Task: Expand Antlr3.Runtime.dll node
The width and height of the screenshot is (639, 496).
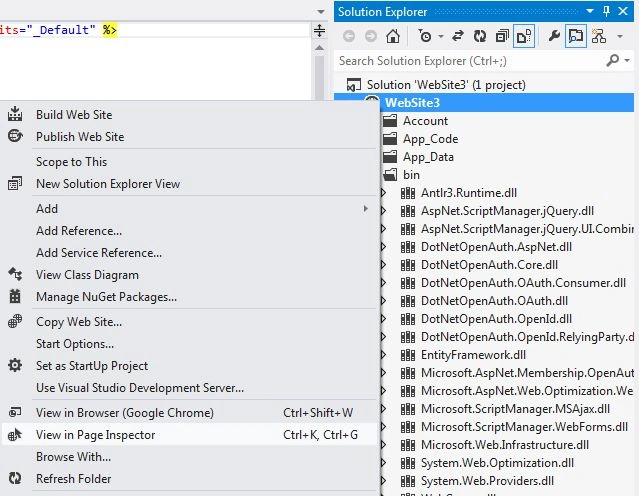Action: (383, 193)
